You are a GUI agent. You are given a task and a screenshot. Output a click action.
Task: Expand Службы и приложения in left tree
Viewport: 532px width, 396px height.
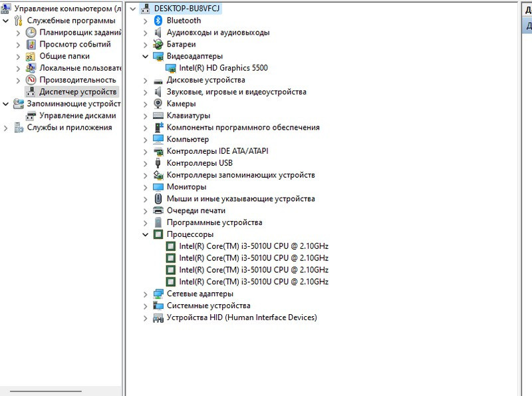[x=5, y=128]
